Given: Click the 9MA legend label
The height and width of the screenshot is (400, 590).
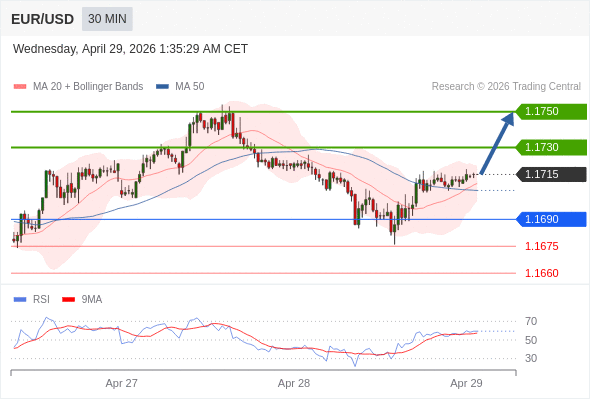Looking at the screenshot, I should coord(92,300).
